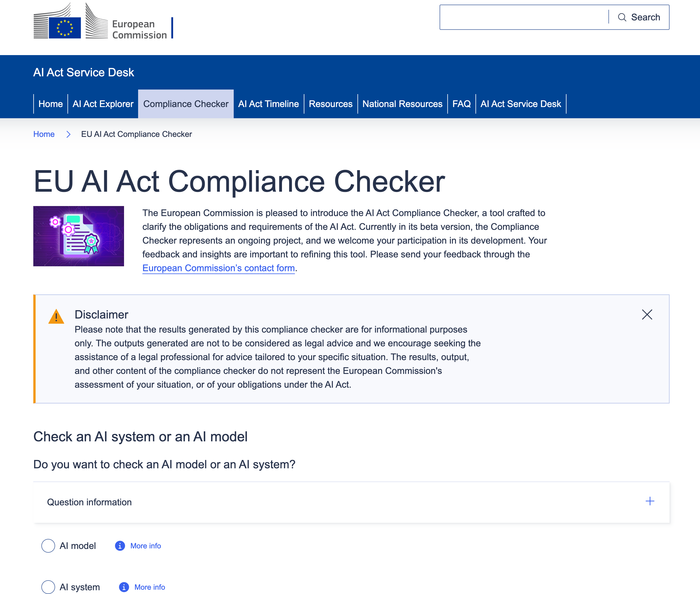
Task: Click the breadcrumb chevron arrow icon
Action: (68, 134)
